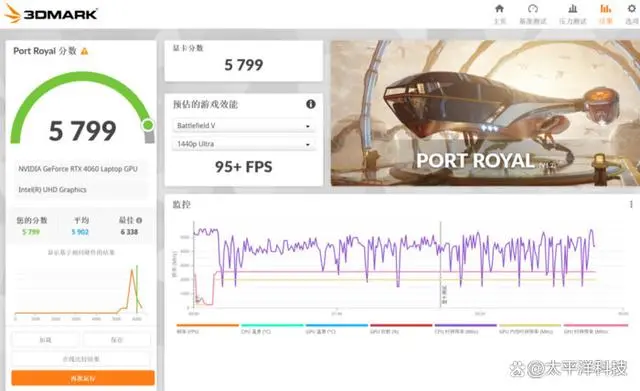
Task: Expand the Battlefield V game dropdown
Action: click(244, 126)
